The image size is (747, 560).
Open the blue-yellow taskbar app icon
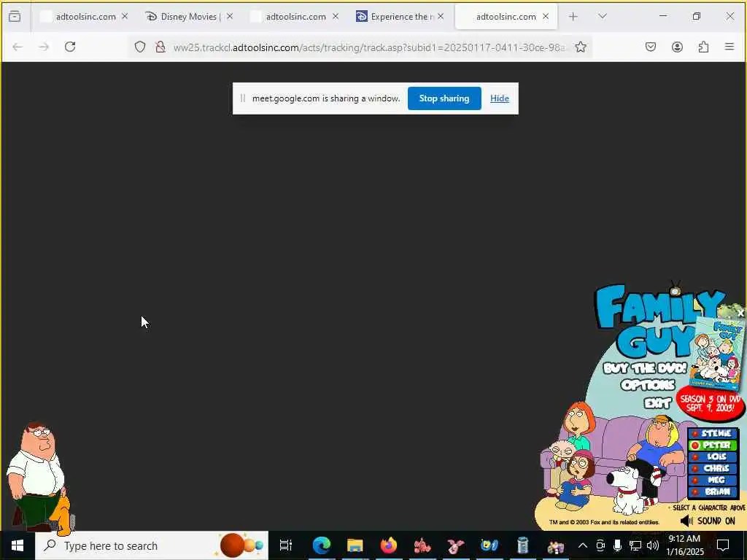coord(489,545)
